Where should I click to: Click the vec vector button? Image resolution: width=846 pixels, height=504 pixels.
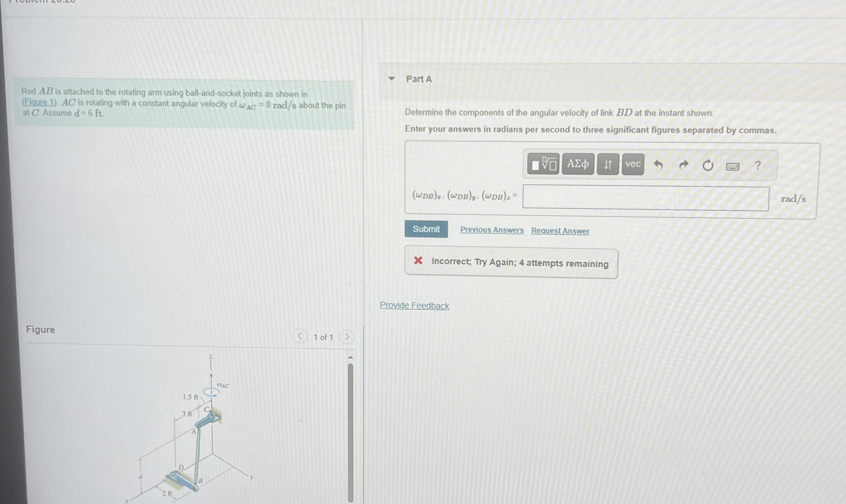(633, 164)
